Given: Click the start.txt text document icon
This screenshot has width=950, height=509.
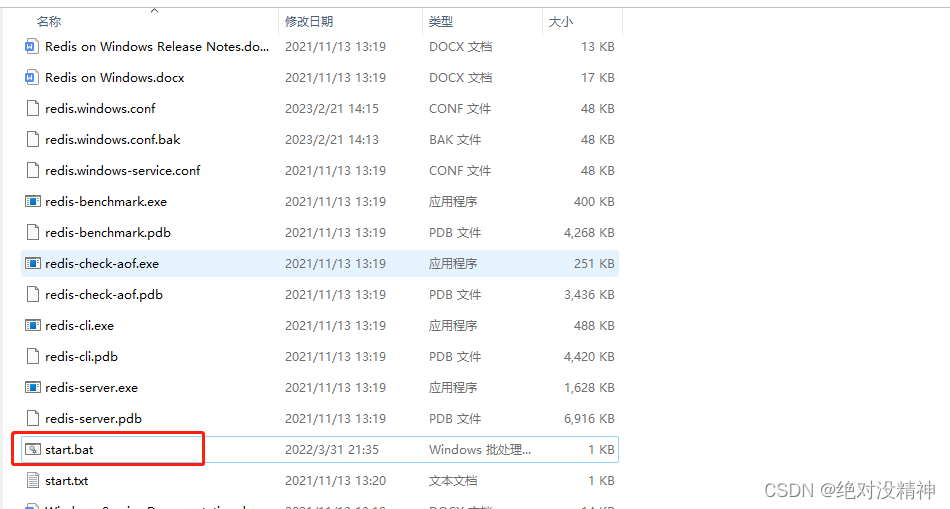Looking at the screenshot, I should (33, 481).
